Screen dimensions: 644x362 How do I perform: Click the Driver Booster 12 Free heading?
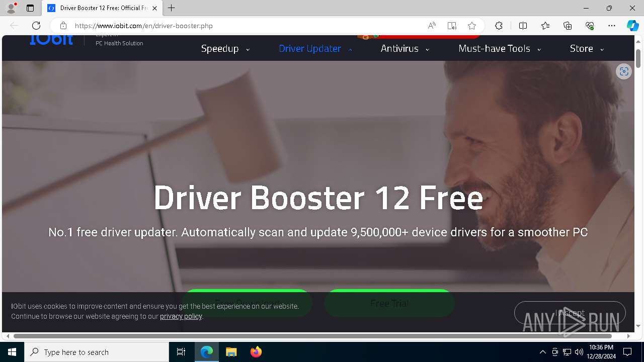pos(318,198)
